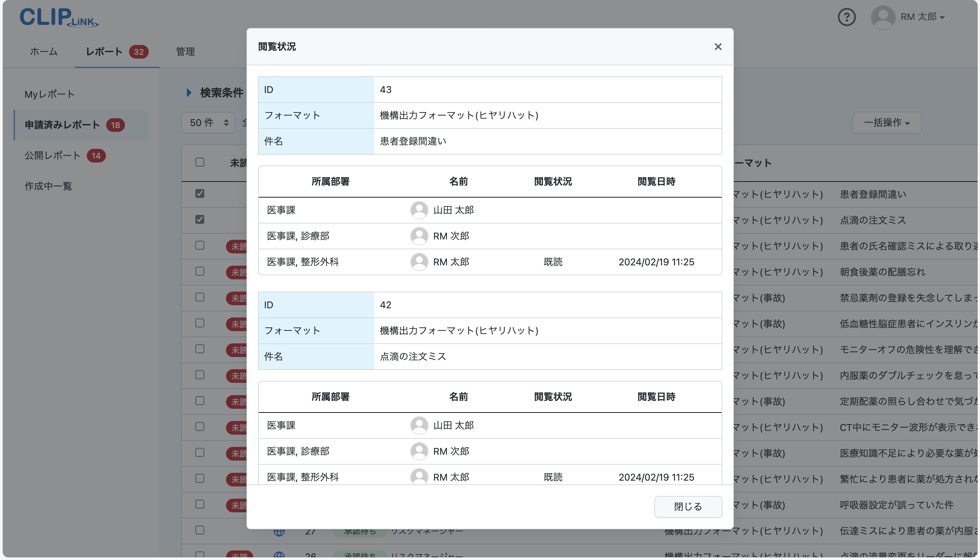
Task: Click 山田 太郎's avatar in the viewing status table
Action: pyautogui.click(x=420, y=210)
